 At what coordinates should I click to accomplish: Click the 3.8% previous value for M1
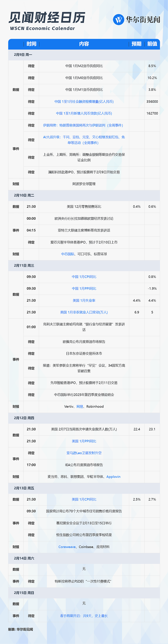pyautogui.click(x=152, y=90)
